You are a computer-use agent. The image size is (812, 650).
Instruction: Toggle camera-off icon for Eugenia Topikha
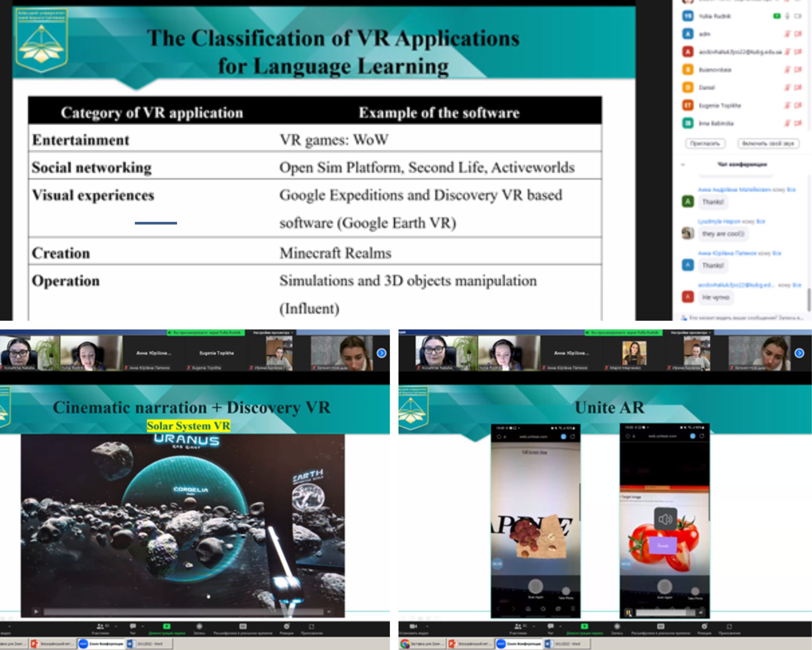798,105
